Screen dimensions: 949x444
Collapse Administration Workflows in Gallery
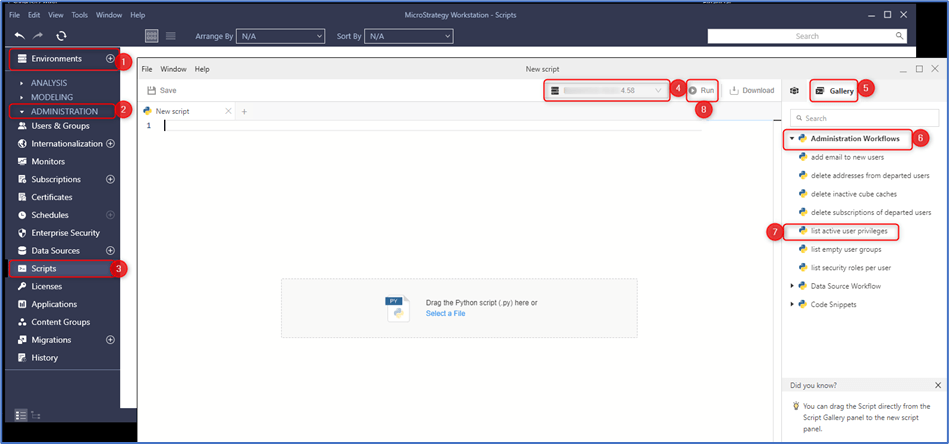tap(792, 139)
